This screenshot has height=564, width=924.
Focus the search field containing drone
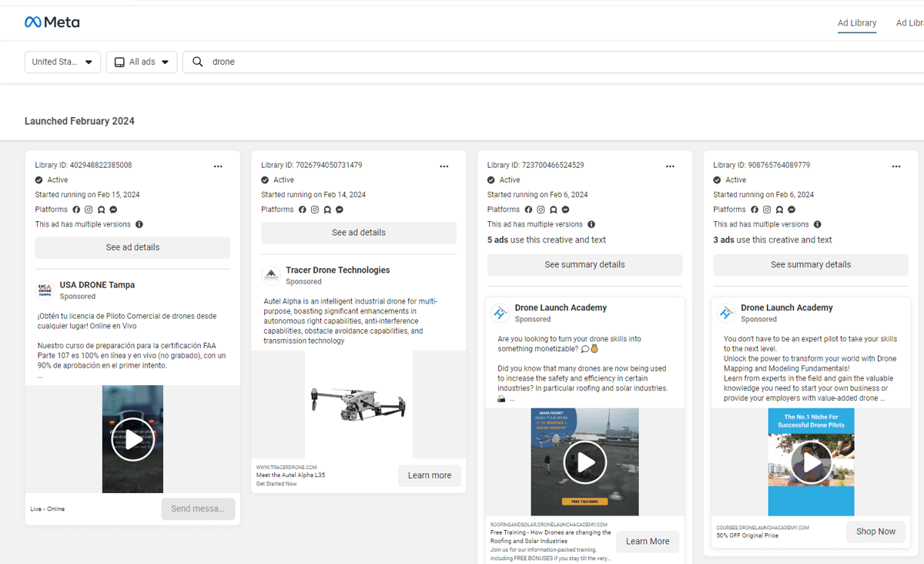click(x=553, y=62)
